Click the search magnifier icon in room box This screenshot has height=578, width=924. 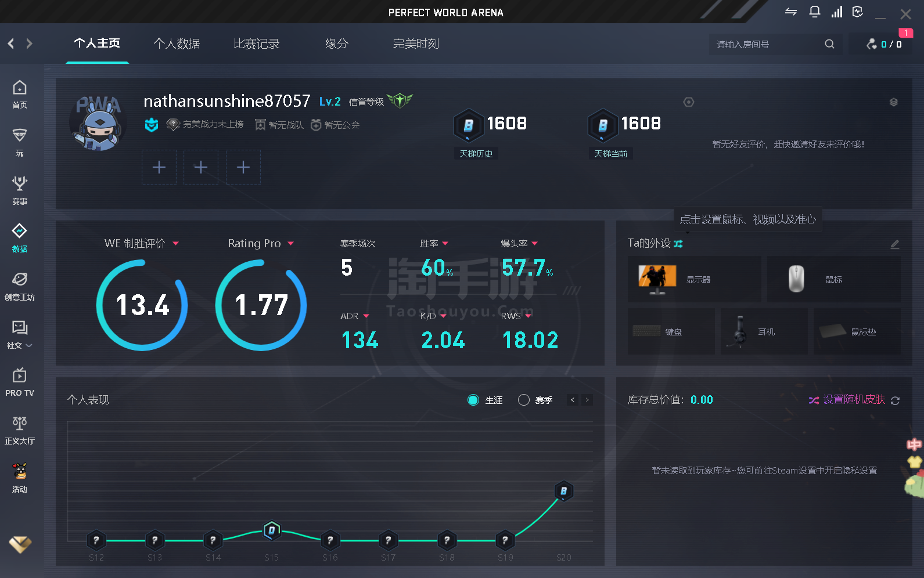(x=829, y=44)
